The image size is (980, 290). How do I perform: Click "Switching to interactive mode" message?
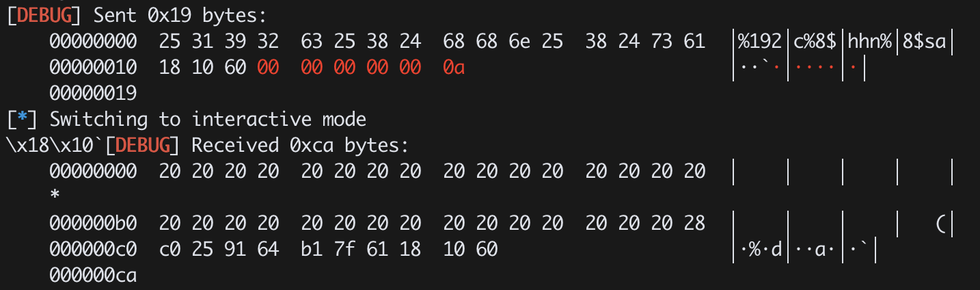(208, 120)
